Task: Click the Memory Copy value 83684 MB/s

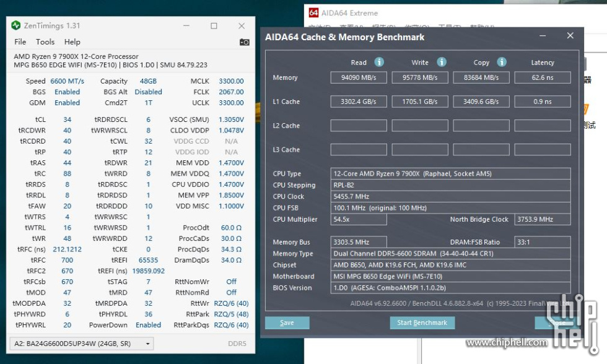Action: click(481, 77)
